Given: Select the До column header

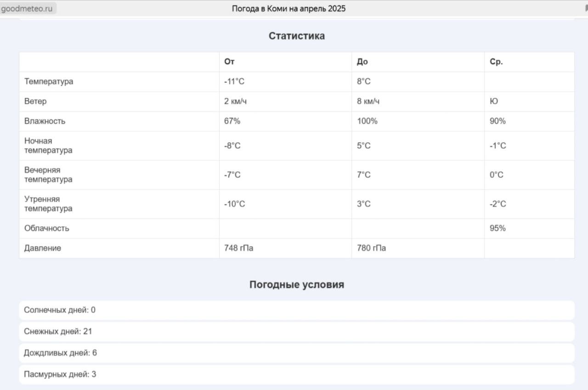Looking at the screenshot, I should 362,62.
